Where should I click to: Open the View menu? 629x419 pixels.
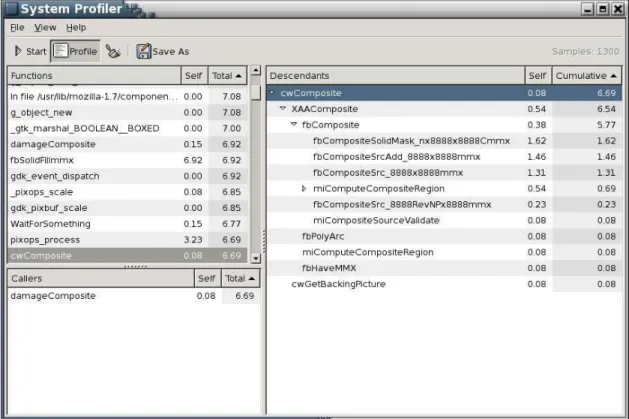click(45, 28)
